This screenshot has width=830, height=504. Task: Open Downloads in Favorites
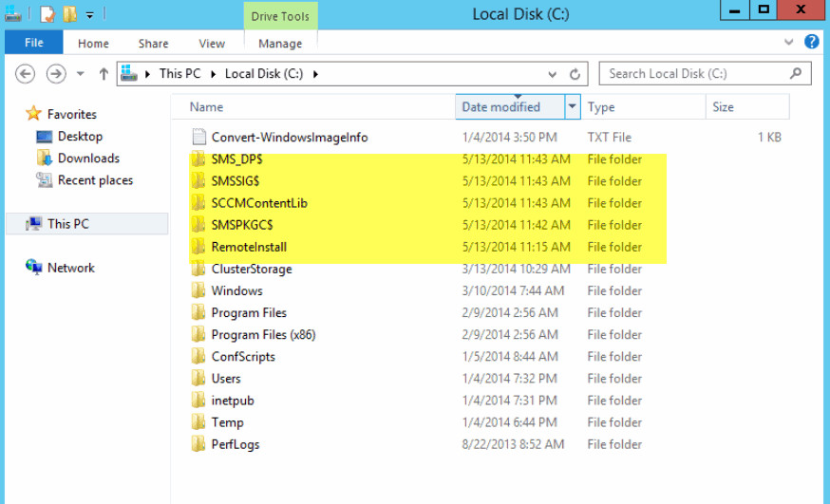(x=88, y=159)
